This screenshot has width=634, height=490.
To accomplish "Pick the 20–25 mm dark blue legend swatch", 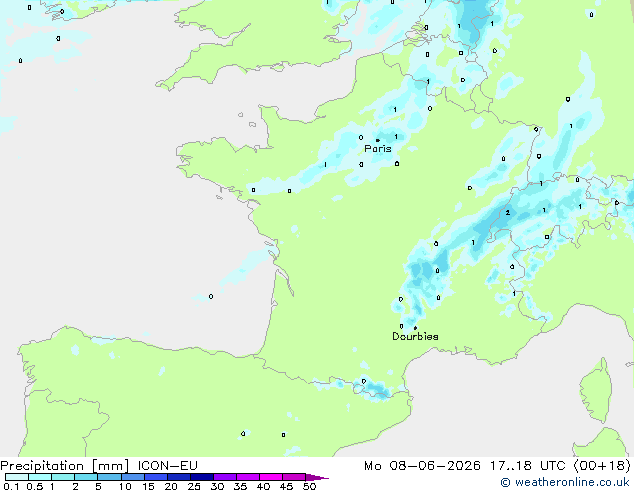I will coord(178,477).
